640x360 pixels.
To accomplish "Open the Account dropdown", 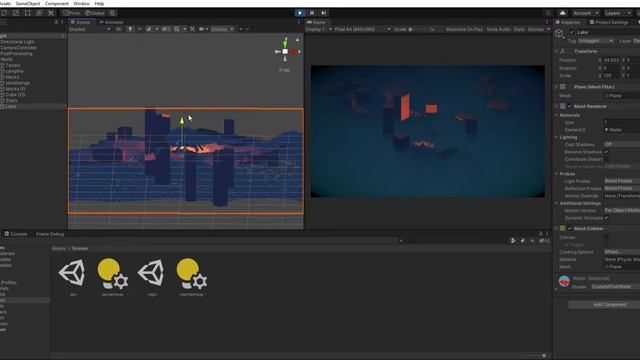I will click(585, 13).
